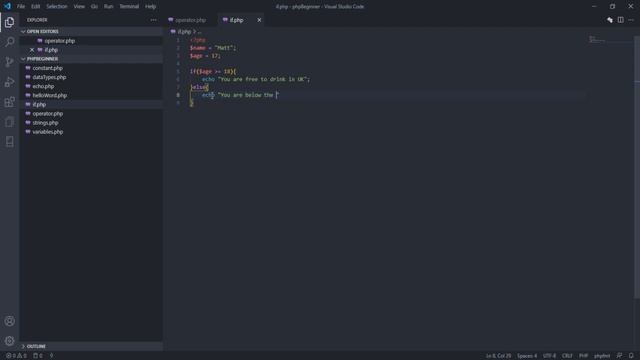Screen dimensions: 640x360
Task: Click the VS Code logo in the title bar
Action: pos(7,6)
